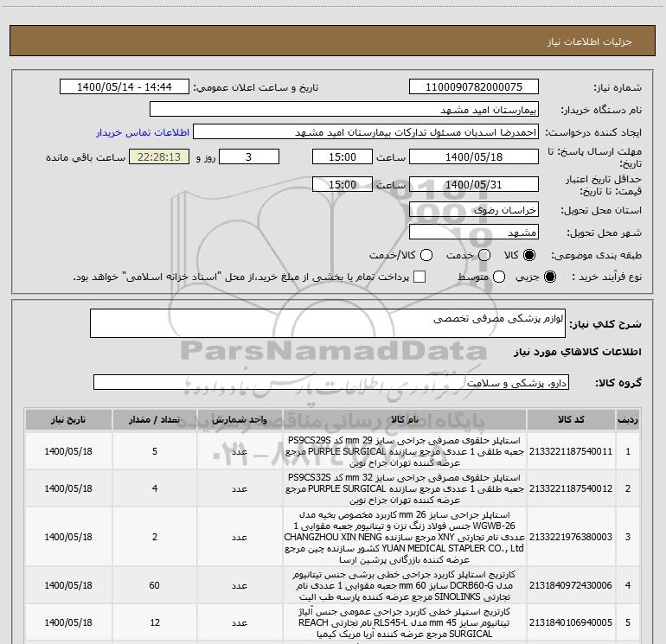Viewport: 666px width, 644px height.
Task: Click quantity 12 in row 5
Action: pyautogui.click(x=155, y=622)
